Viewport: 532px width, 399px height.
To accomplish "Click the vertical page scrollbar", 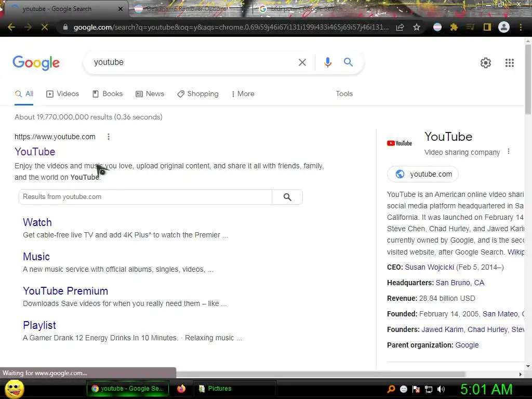I will pyautogui.click(x=528, y=79).
